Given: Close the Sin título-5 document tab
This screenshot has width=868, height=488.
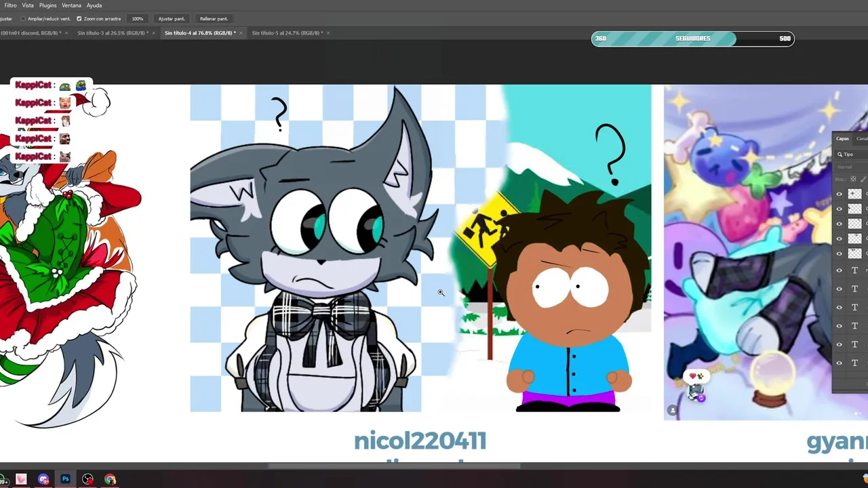Looking at the screenshot, I should (x=328, y=33).
